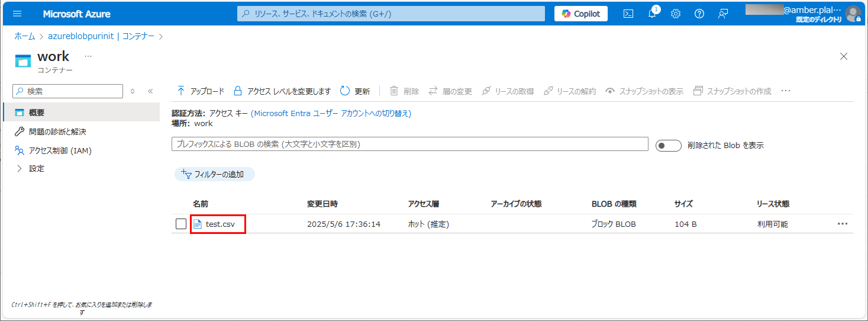The height and width of the screenshot is (321, 868).
Task: Sort by 変更日時 column header
Action: coord(322,204)
